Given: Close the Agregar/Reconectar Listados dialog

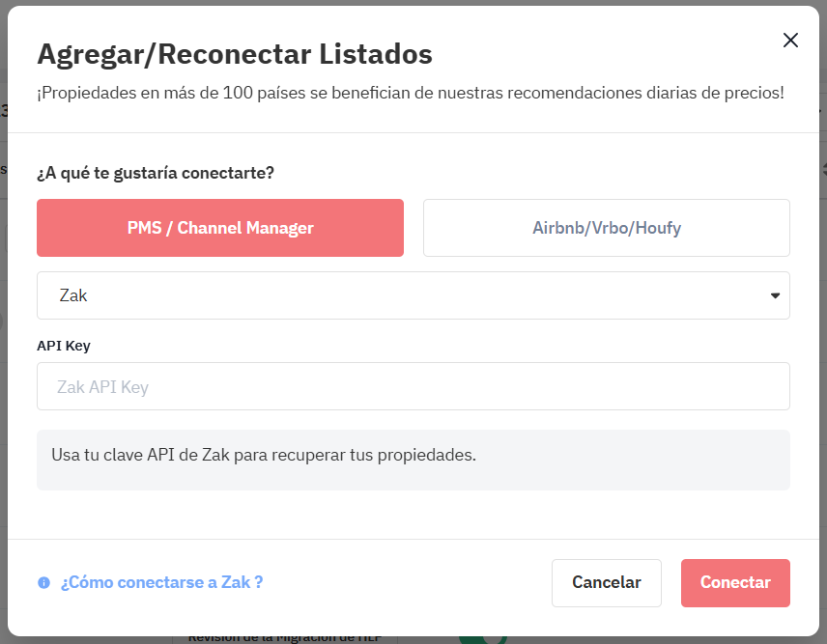Looking at the screenshot, I should click(x=790, y=40).
